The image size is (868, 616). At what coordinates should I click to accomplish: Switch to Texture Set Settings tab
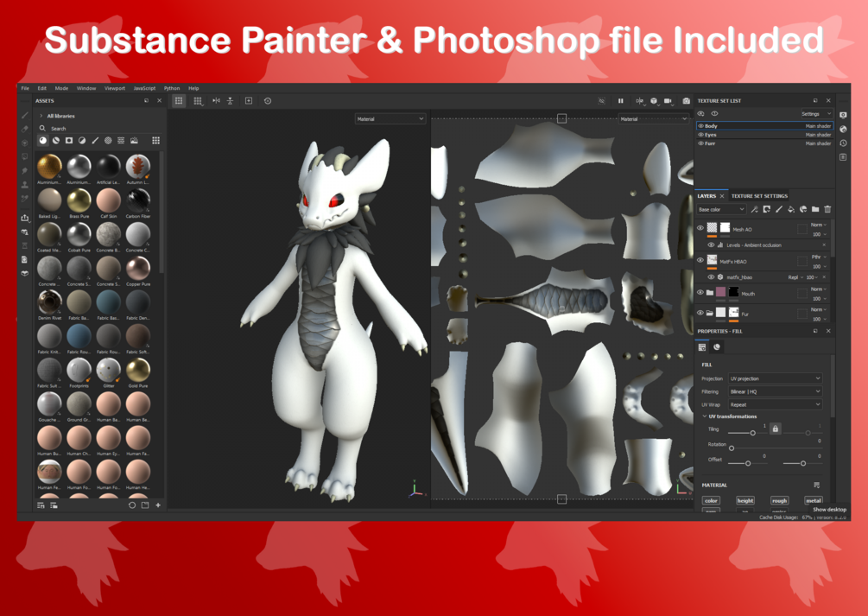[x=759, y=196]
